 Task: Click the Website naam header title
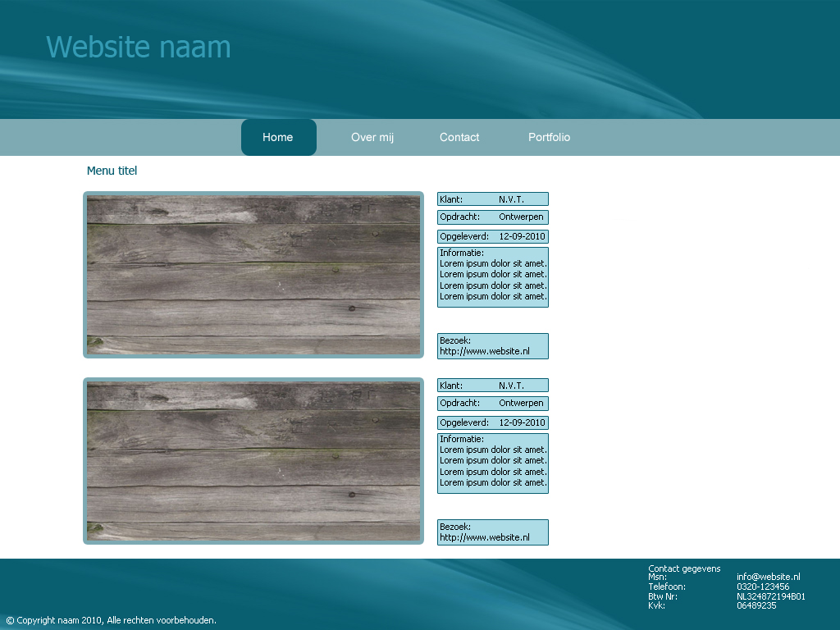[x=138, y=47]
